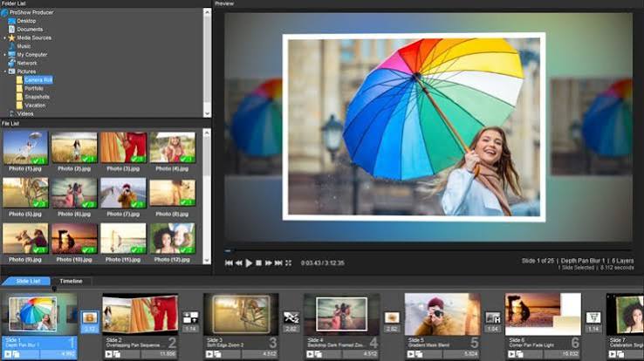Switch to the Timeline tab
Viewport: 644px width, 361px height.
pyautogui.click(x=71, y=281)
